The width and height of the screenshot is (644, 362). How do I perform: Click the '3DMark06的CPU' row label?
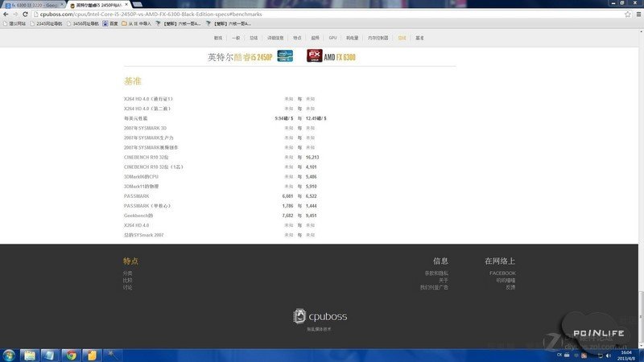[x=141, y=176]
